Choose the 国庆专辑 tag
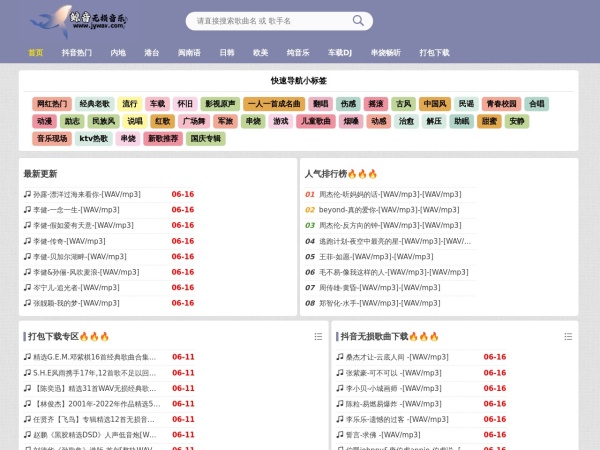The image size is (600, 450). [205, 139]
